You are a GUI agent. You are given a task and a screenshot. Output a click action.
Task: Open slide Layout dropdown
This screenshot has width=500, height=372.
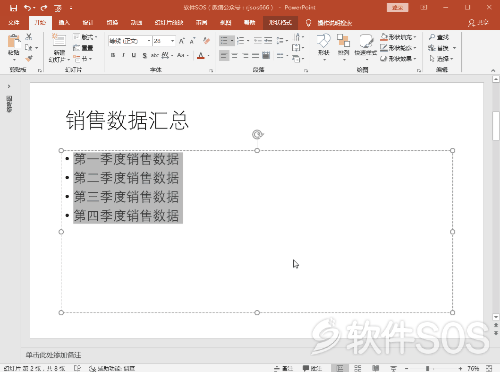[85, 37]
